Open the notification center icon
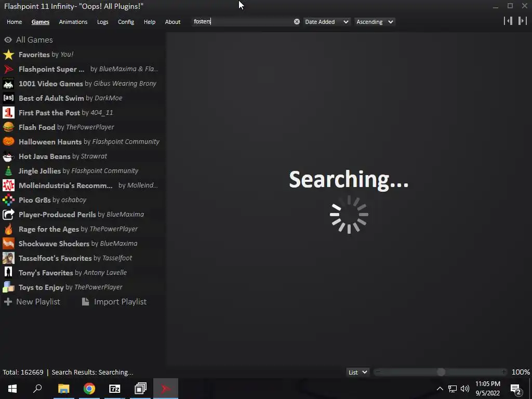The width and height of the screenshot is (532, 399). pyautogui.click(x=516, y=389)
